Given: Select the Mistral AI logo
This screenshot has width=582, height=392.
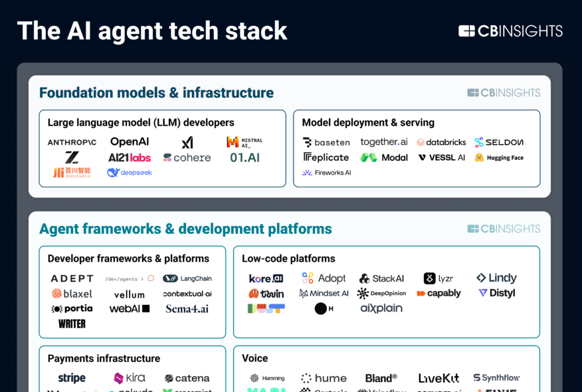Looking at the screenshot, I should click(x=245, y=141).
